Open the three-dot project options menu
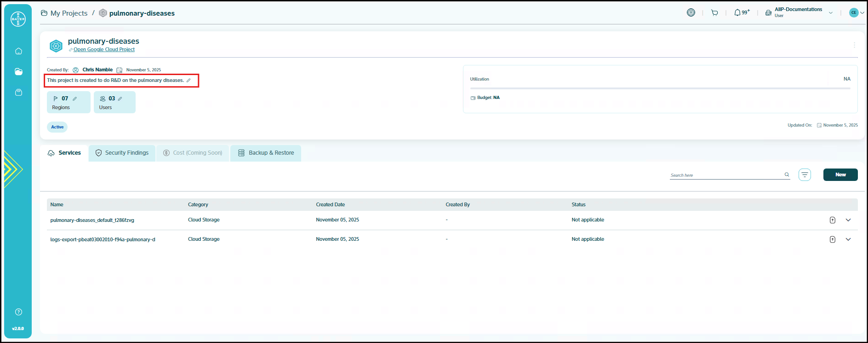The image size is (868, 343). 854,45
